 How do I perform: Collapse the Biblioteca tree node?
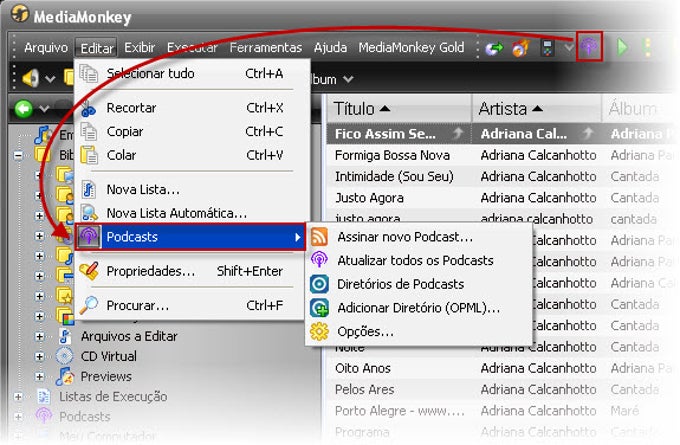point(18,155)
